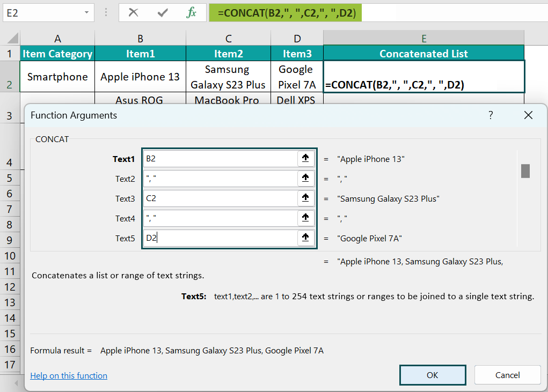Collapse dialog using Text4 range selector icon
The height and width of the screenshot is (392, 548).
306,218
